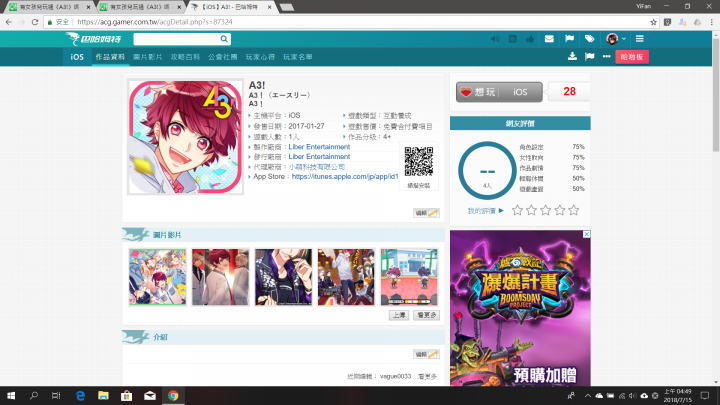Screen dimensions: 720x405
Task: Close the active A3! Bahamut tab
Action: point(270,7)
